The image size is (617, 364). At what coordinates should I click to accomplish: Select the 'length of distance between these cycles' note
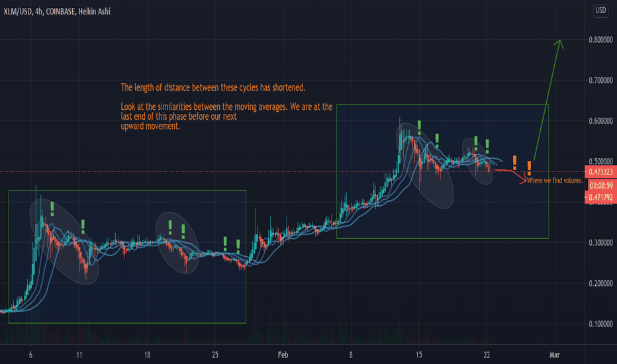point(213,87)
